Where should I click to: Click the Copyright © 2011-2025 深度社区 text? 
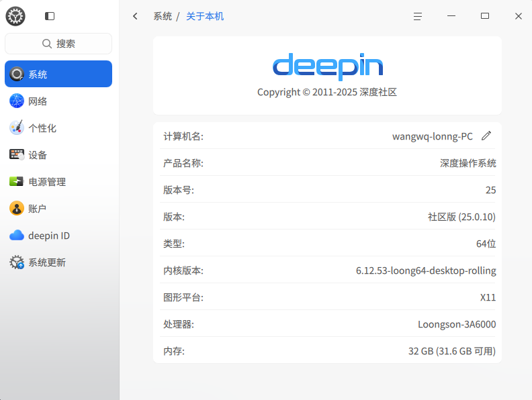(327, 92)
